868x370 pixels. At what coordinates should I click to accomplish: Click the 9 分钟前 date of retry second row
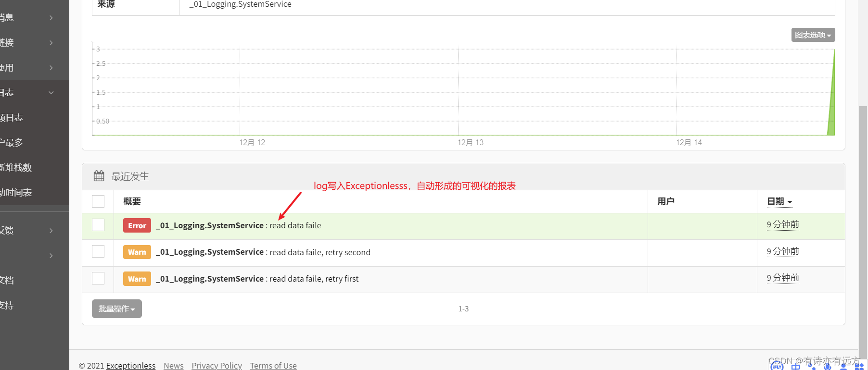tap(783, 251)
